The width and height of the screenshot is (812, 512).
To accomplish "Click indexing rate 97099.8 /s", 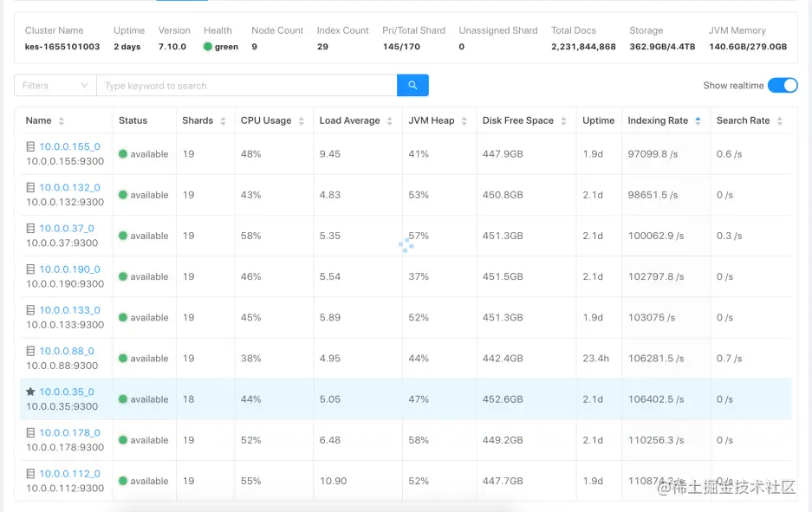I will (x=653, y=153).
